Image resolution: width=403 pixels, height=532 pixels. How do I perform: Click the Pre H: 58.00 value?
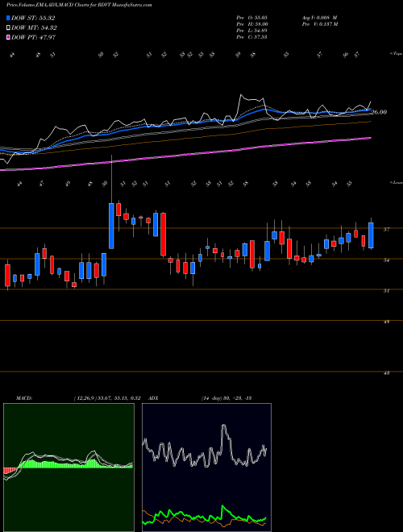[x=252, y=24]
